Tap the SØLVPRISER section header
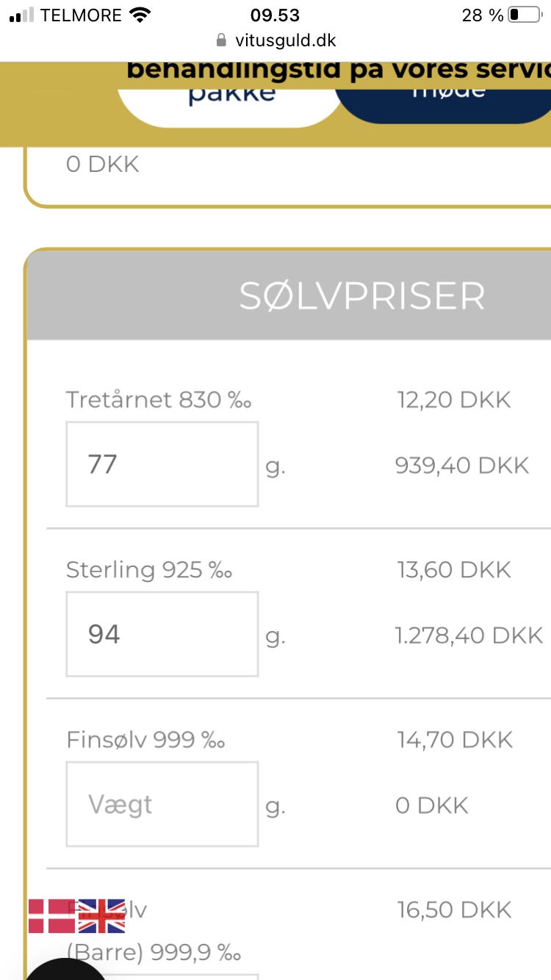 361,295
